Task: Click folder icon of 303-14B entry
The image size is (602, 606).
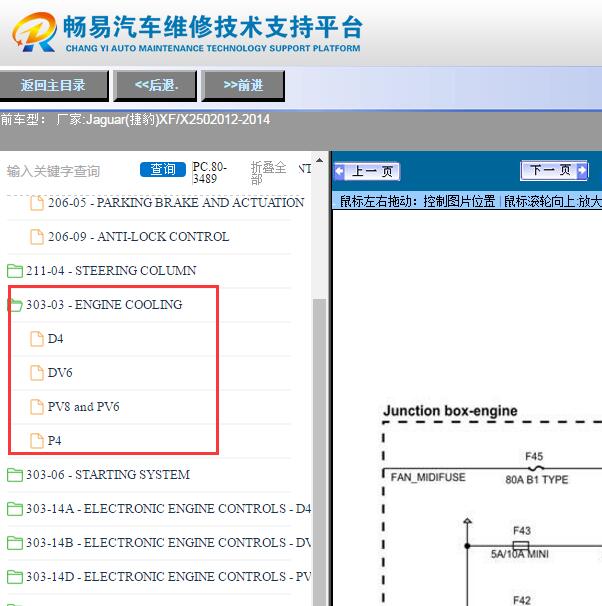Action: tap(15, 543)
